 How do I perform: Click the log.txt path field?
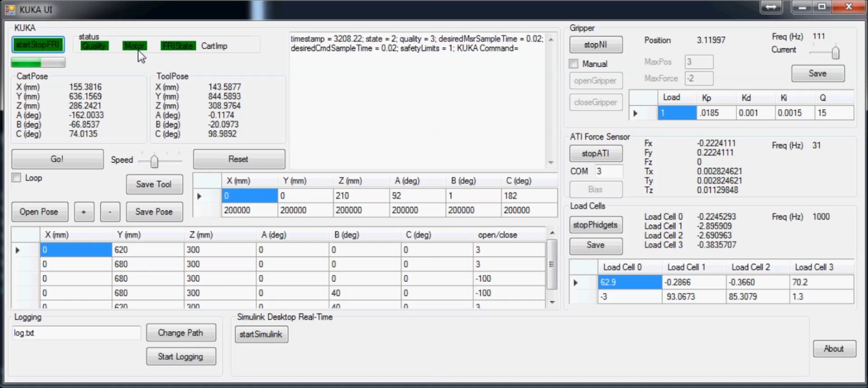tap(76, 333)
